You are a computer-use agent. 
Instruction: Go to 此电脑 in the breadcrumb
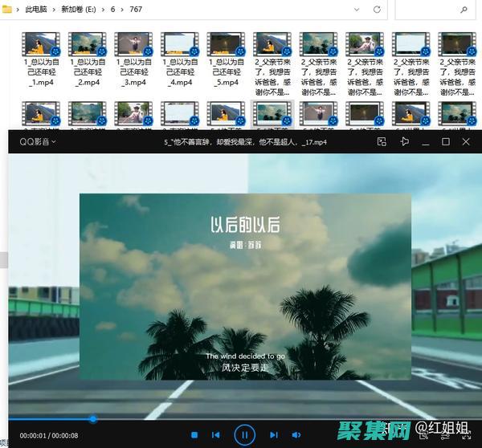point(35,10)
